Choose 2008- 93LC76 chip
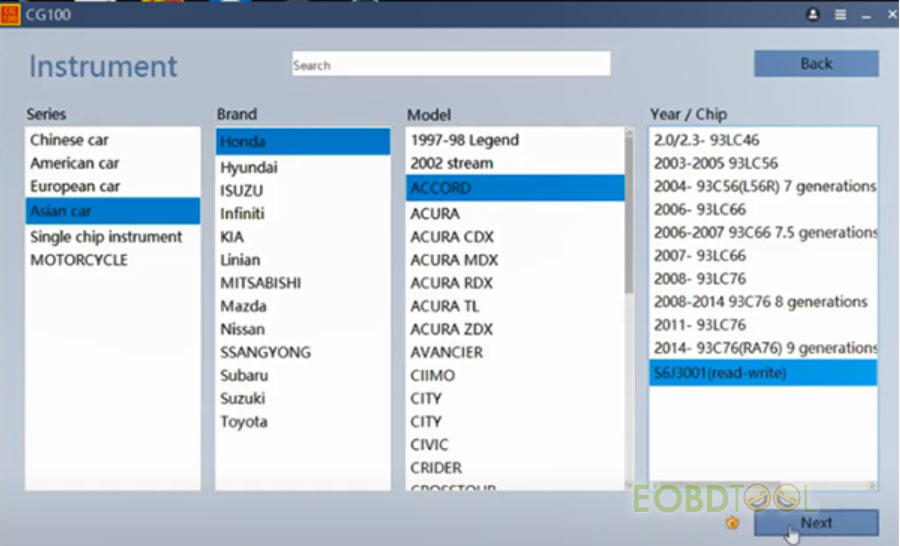 (x=763, y=279)
